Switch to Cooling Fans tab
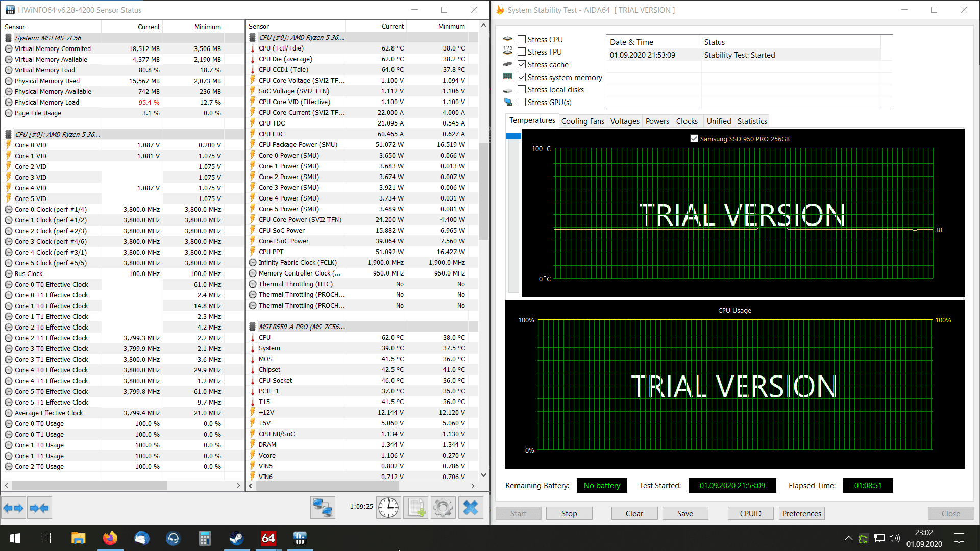This screenshot has height=551, width=980. pos(582,121)
